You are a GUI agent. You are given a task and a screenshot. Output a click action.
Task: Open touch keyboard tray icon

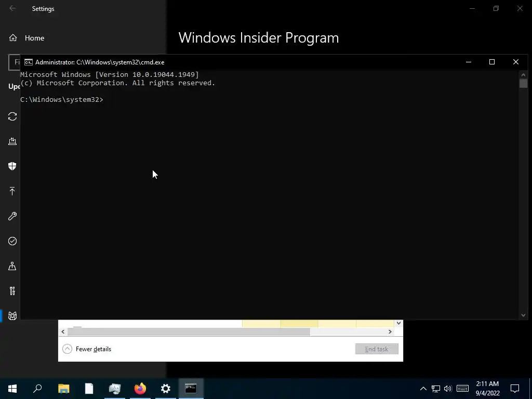click(x=462, y=389)
